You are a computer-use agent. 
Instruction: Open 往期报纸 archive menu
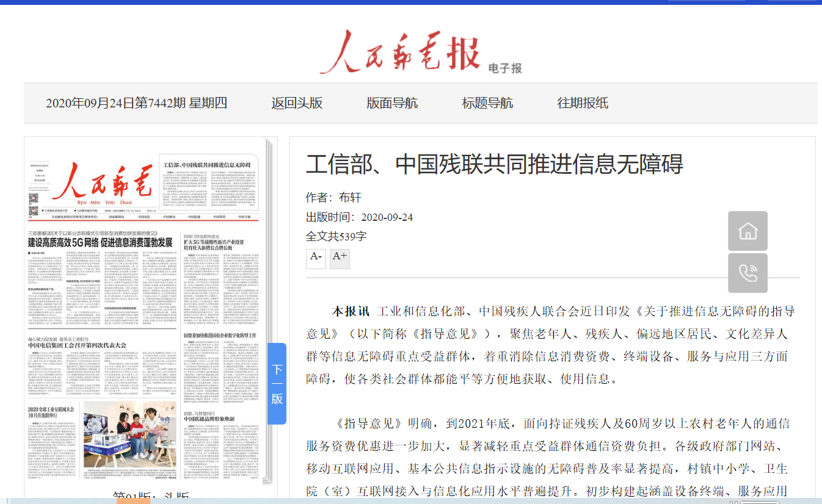click(x=583, y=103)
